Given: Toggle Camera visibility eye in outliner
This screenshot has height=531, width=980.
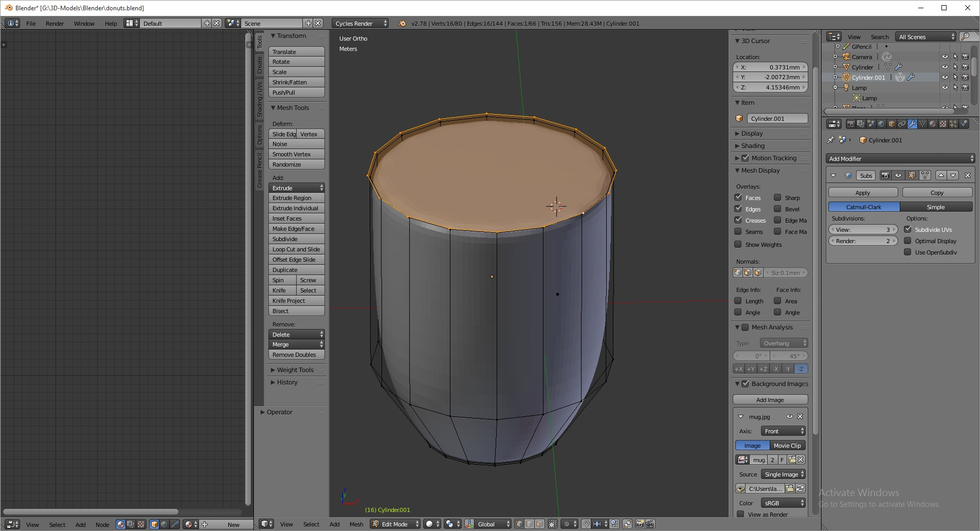Looking at the screenshot, I should coord(945,57).
